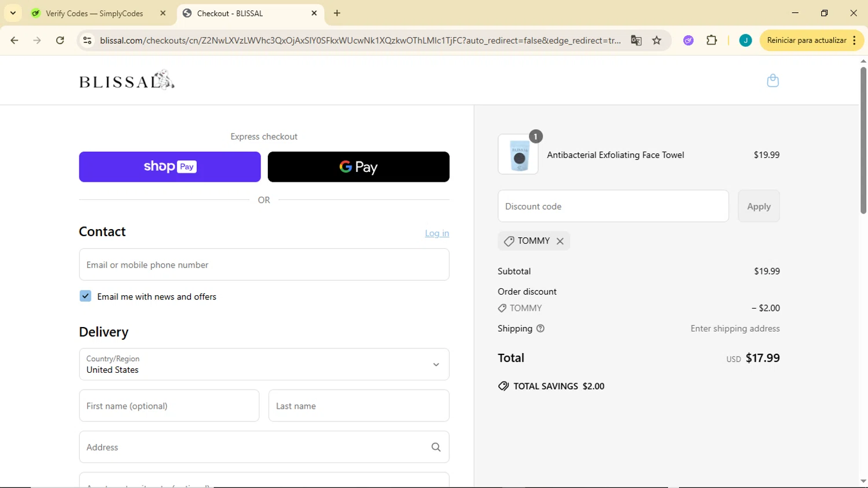Focus the Discount code field

click(x=613, y=206)
